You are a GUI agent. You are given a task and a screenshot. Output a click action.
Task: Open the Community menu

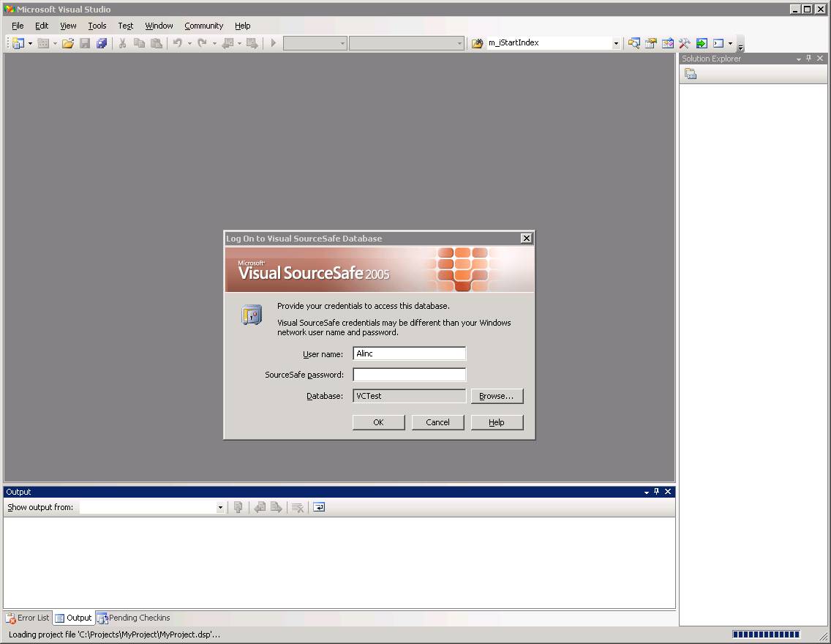203,26
